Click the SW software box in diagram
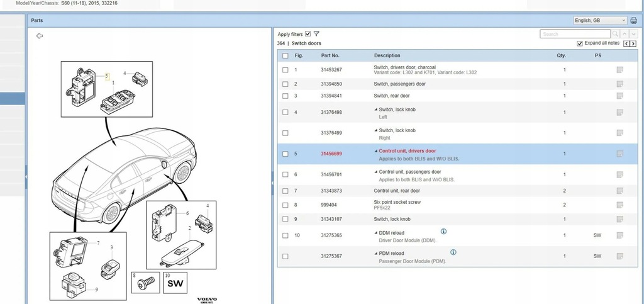The width and height of the screenshot is (644, 304). (x=175, y=283)
